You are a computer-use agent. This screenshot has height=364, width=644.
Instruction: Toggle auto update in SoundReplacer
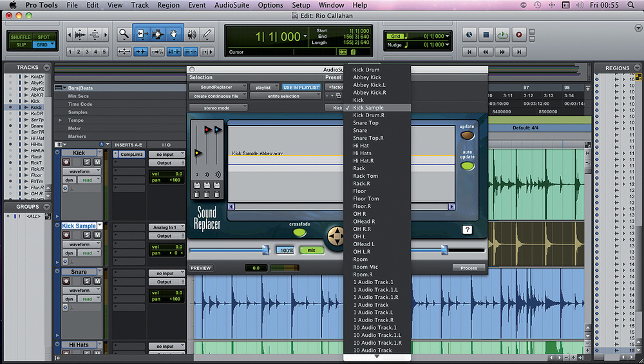(467, 166)
